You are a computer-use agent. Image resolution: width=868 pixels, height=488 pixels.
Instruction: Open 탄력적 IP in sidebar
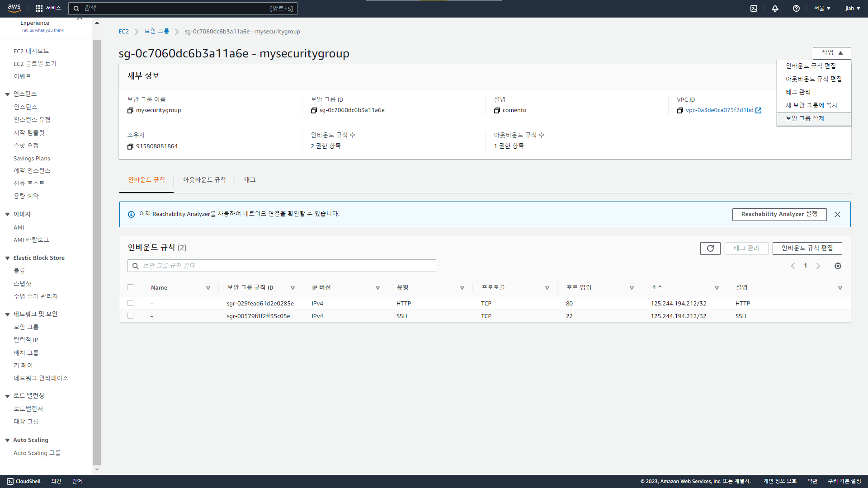tap(26, 340)
